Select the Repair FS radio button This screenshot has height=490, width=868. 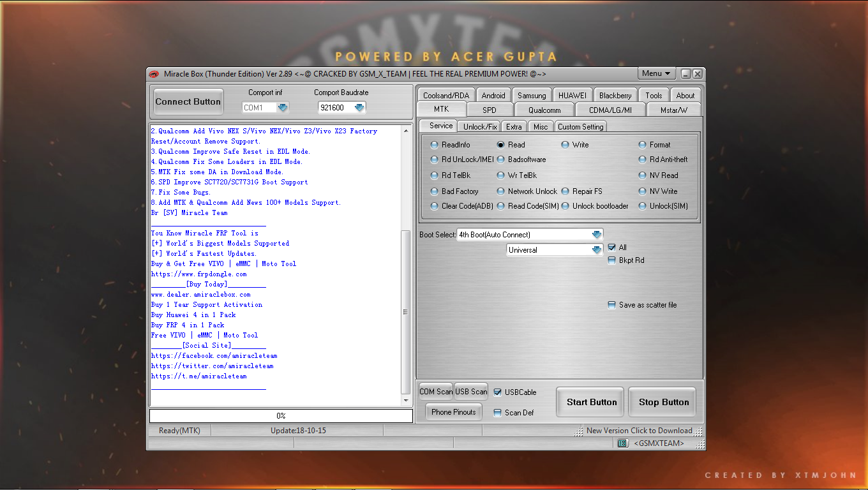click(x=565, y=191)
